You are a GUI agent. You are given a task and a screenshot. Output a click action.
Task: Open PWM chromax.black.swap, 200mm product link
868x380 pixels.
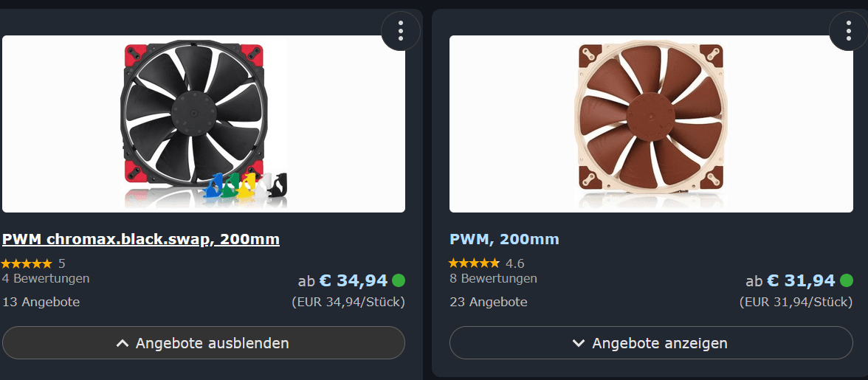(x=141, y=240)
